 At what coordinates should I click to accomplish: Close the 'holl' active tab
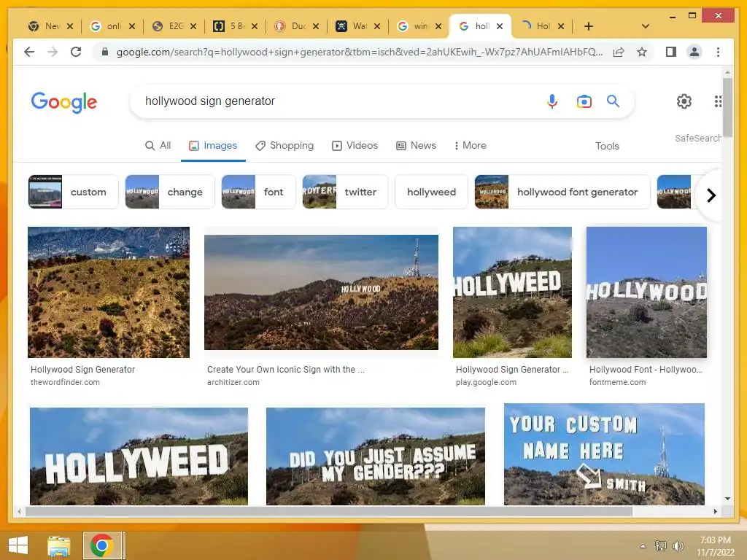coord(499,26)
